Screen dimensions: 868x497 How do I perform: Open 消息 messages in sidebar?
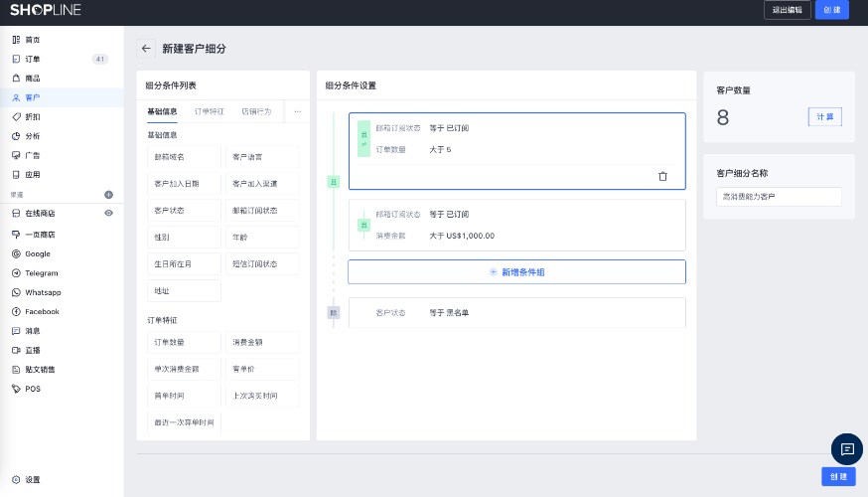(x=32, y=331)
